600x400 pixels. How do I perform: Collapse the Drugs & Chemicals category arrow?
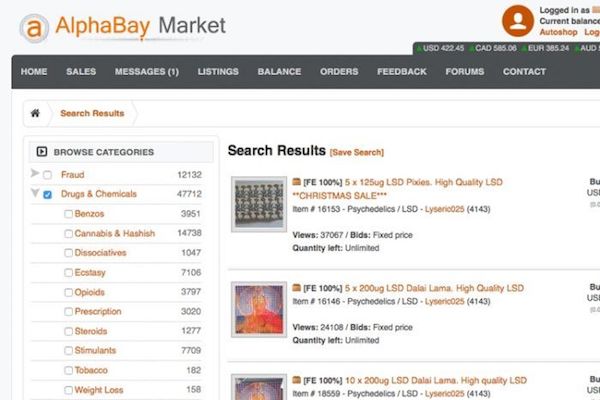click(x=35, y=194)
